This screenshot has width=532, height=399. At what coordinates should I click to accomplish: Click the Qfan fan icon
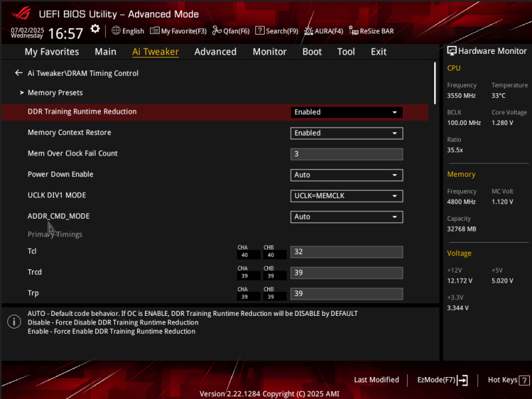[x=217, y=31]
